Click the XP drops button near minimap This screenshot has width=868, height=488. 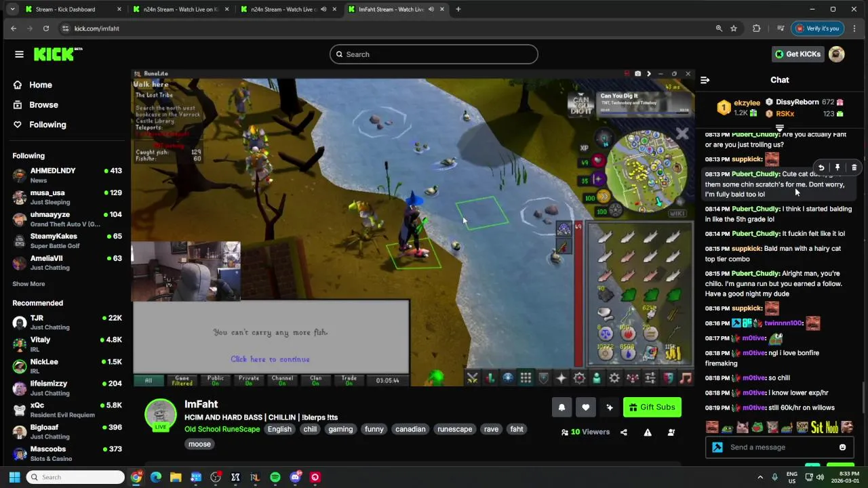click(x=585, y=147)
